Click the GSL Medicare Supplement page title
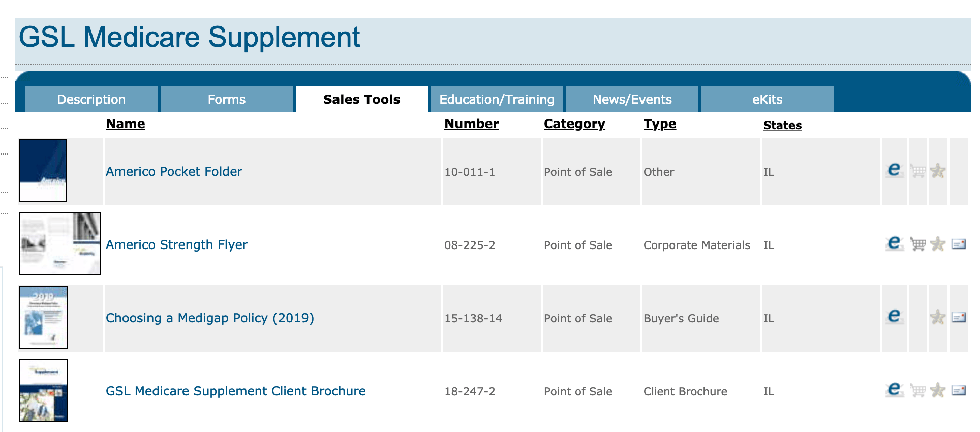Screen dimensions: 980x432 (189, 38)
